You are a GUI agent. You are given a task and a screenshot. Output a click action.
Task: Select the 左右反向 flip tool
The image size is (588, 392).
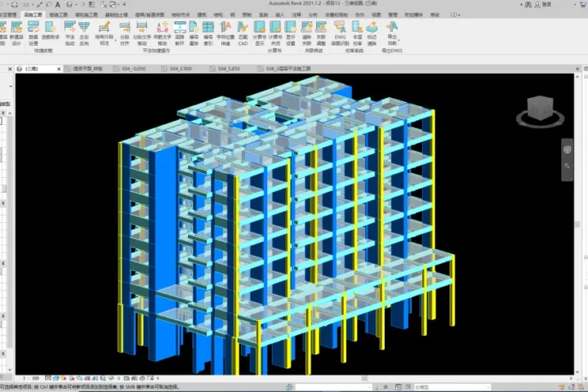[84, 33]
